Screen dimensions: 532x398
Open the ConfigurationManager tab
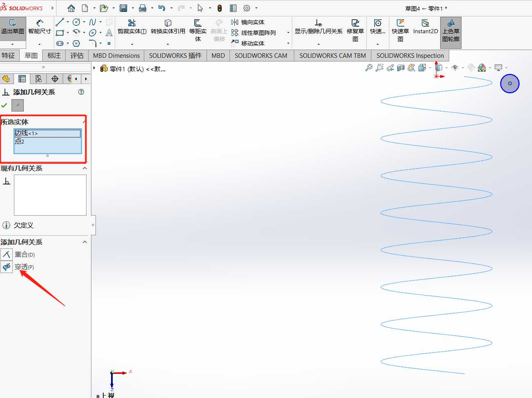click(x=39, y=79)
